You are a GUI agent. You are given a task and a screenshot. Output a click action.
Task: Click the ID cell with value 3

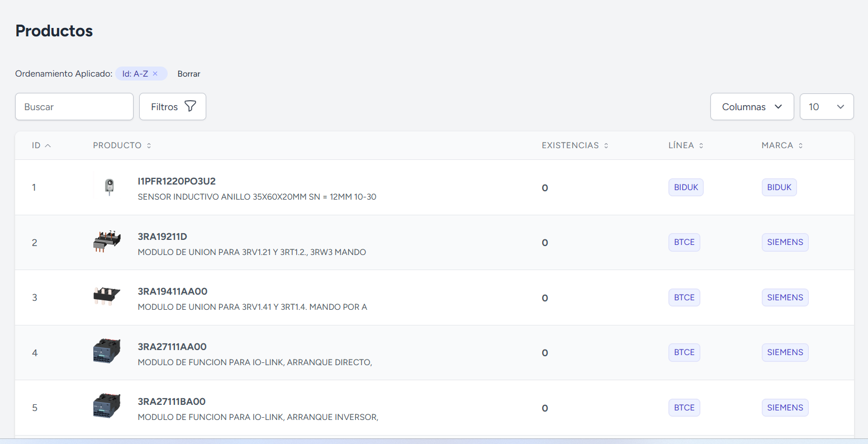[35, 297]
